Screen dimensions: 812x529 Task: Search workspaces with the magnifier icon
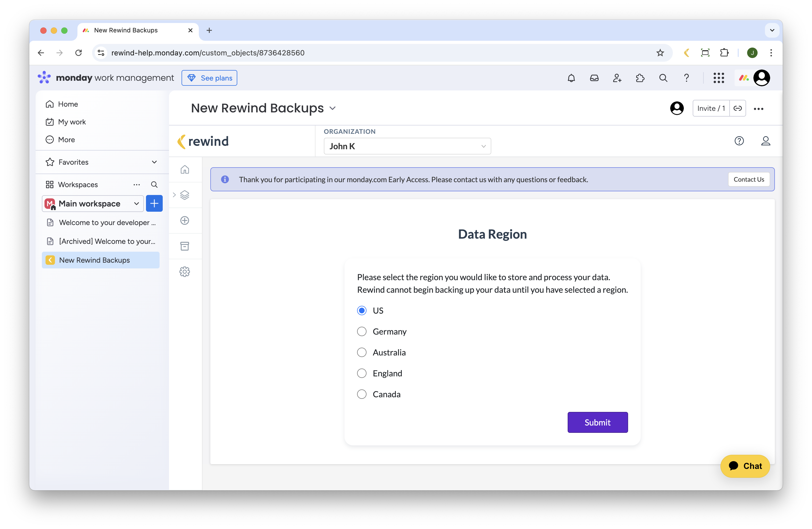click(154, 185)
